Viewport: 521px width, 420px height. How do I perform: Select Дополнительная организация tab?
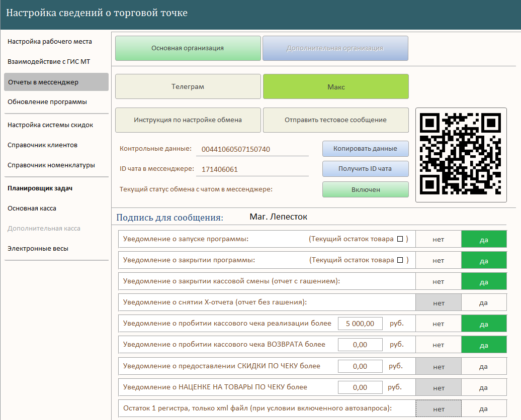coord(335,48)
